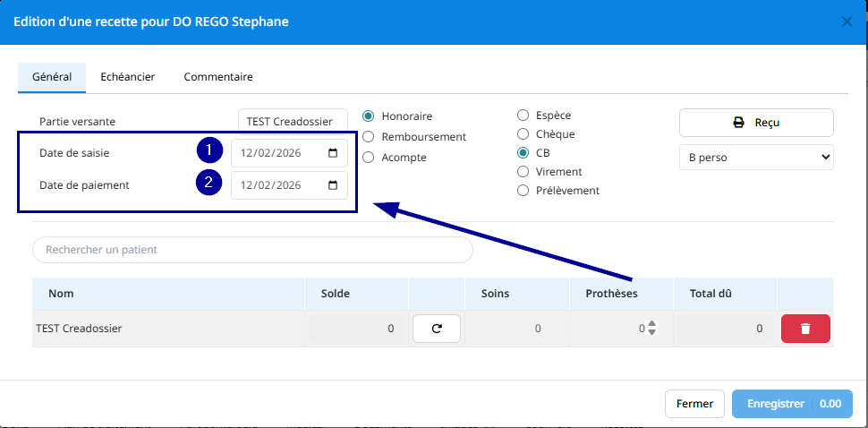
Task: Click the refresh icon for TEST Creadossier
Action: (x=437, y=329)
